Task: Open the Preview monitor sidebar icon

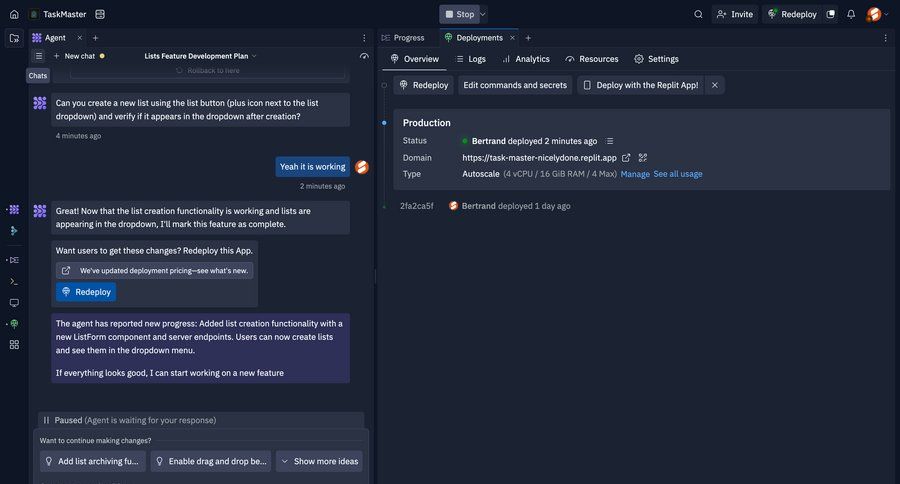Action: [14, 303]
